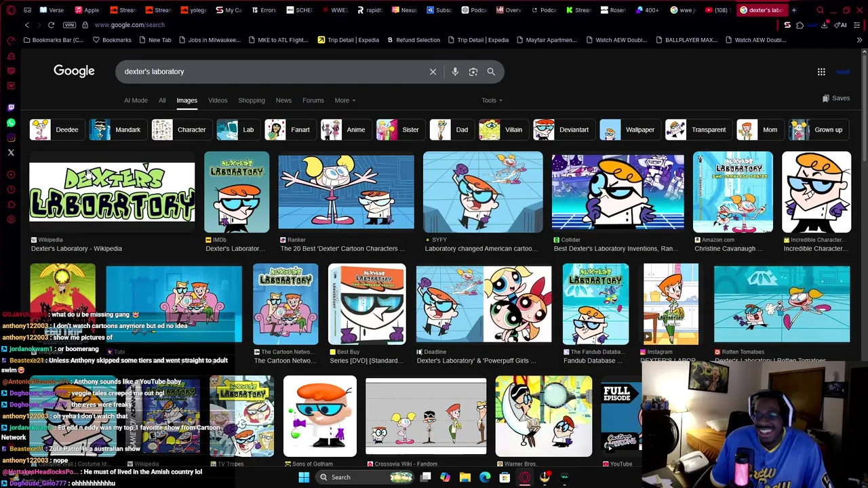
Task: Open WhatsApp in Opera sidebar
Action: coord(11,123)
